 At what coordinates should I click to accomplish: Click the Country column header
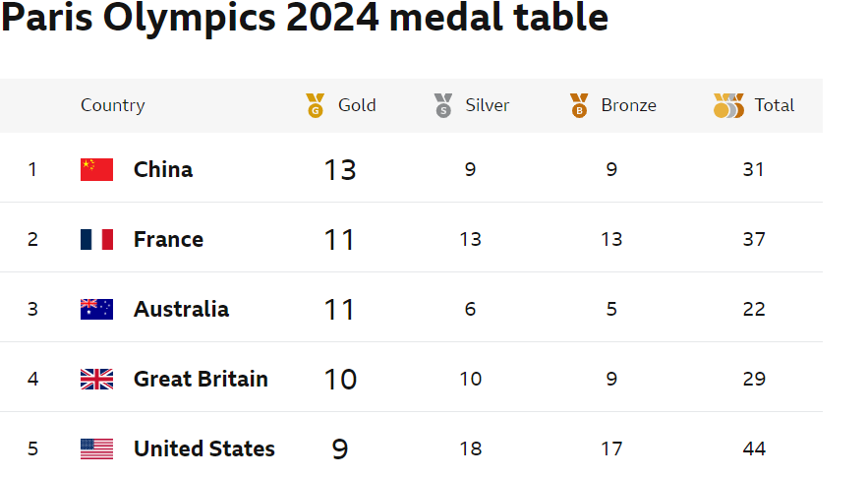[x=113, y=105]
